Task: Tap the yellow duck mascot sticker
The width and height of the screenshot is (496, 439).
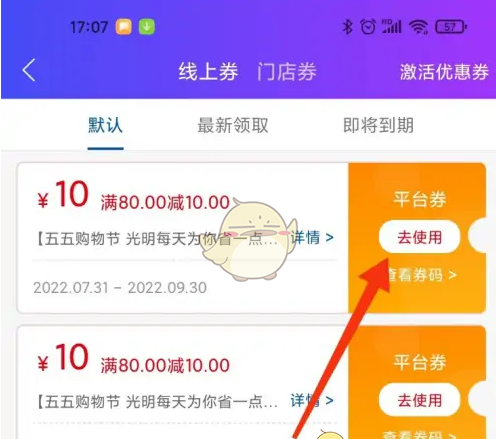Action: coord(249,239)
